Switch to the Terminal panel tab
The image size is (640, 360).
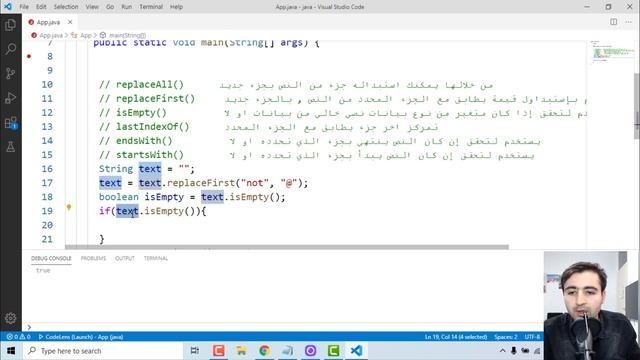pyautogui.click(x=156, y=258)
